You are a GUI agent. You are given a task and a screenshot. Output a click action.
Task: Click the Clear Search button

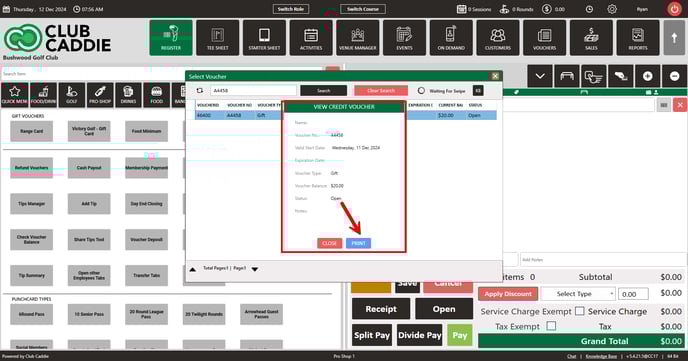tap(381, 90)
